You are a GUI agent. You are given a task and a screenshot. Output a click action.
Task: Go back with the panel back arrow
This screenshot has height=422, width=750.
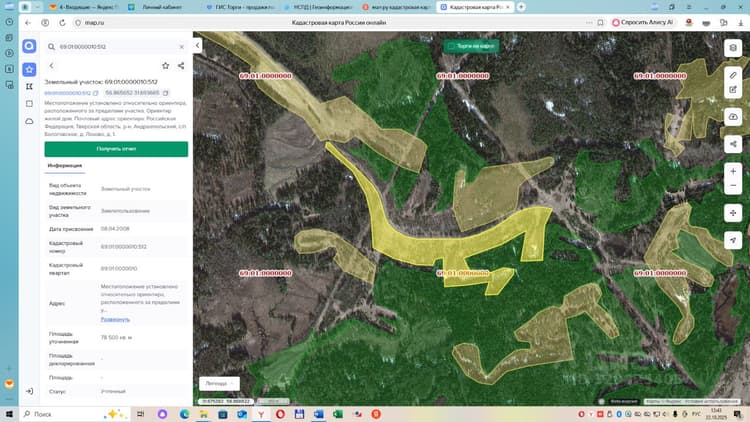click(52, 66)
